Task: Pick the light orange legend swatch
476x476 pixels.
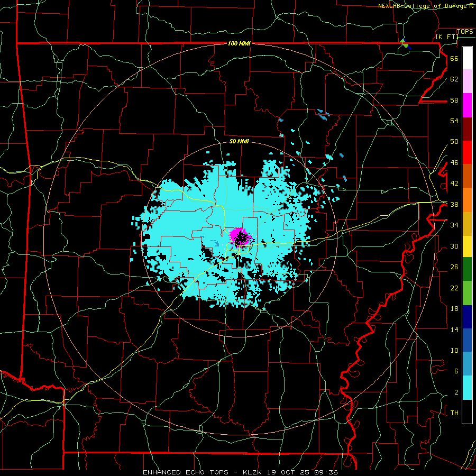Action: click(x=467, y=200)
